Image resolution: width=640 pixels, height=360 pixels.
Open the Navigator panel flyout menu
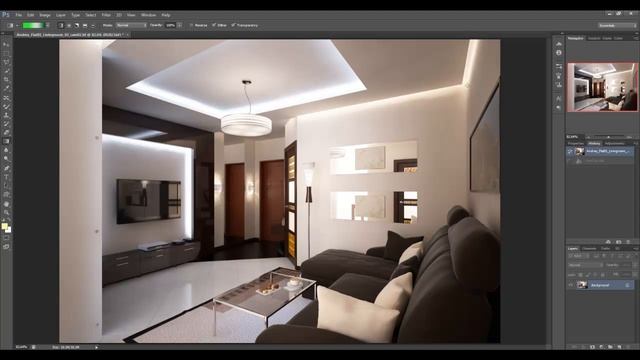(636, 38)
